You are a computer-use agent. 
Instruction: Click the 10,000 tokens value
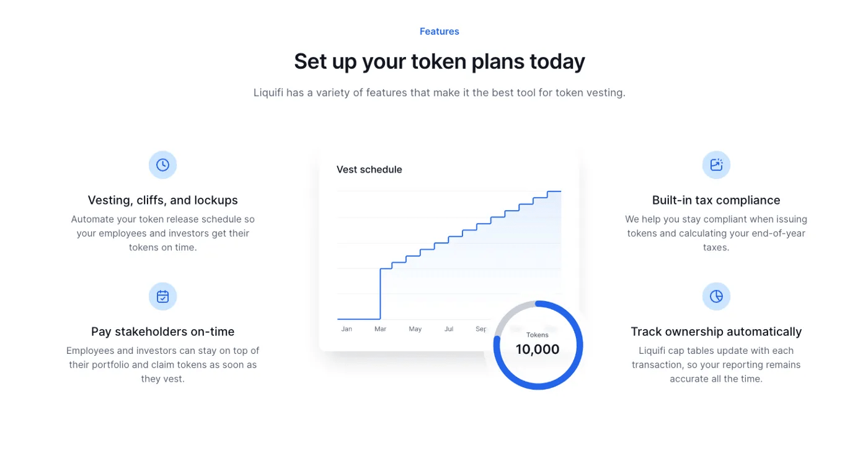coord(538,350)
